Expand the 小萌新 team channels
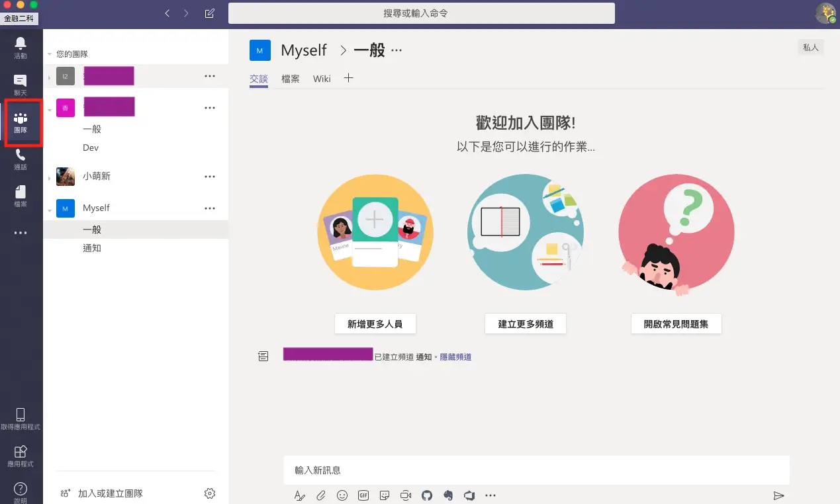 click(50, 178)
